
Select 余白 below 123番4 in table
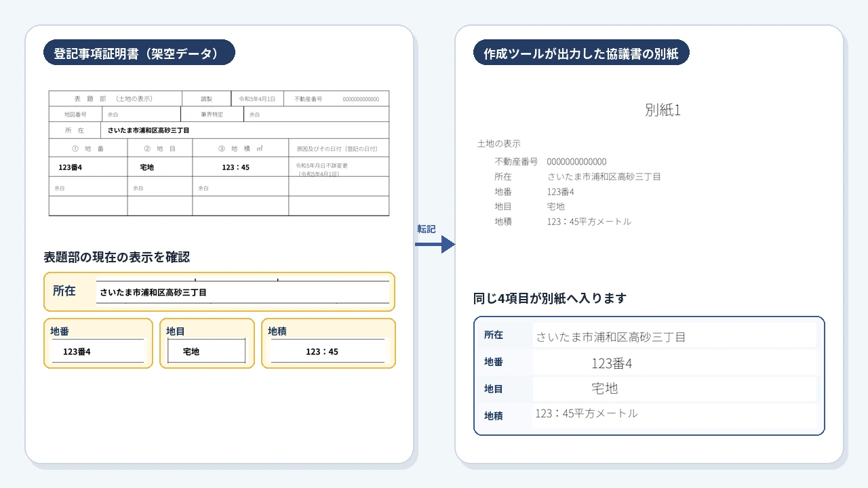click(60, 188)
